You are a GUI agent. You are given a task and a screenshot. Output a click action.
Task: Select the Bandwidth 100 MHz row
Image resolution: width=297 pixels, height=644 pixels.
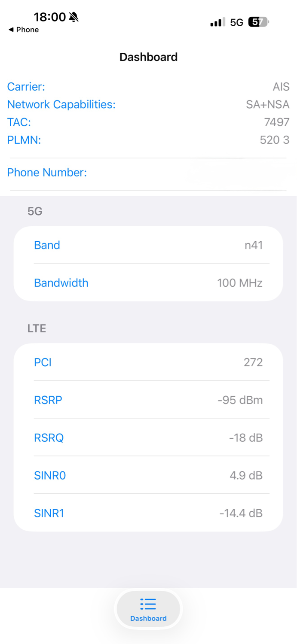tap(148, 283)
